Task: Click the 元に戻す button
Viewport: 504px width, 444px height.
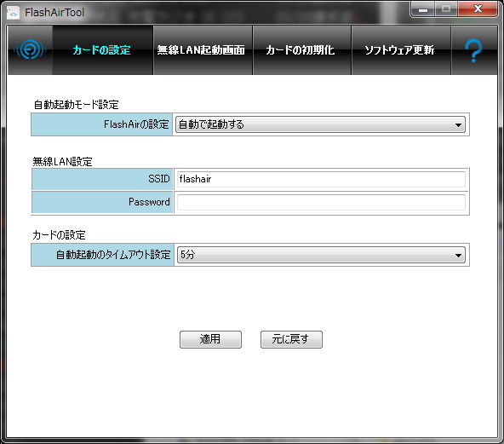Action: click(x=291, y=339)
